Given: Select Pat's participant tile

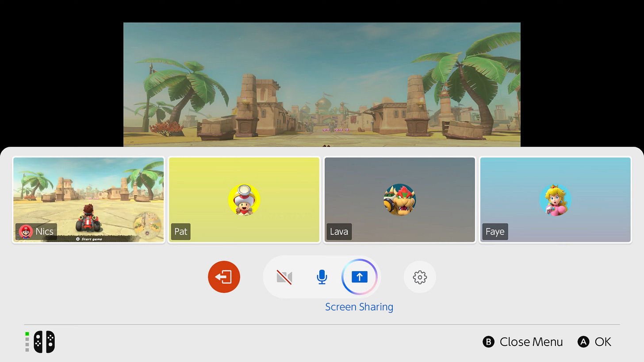Looking at the screenshot, I should coord(244,200).
